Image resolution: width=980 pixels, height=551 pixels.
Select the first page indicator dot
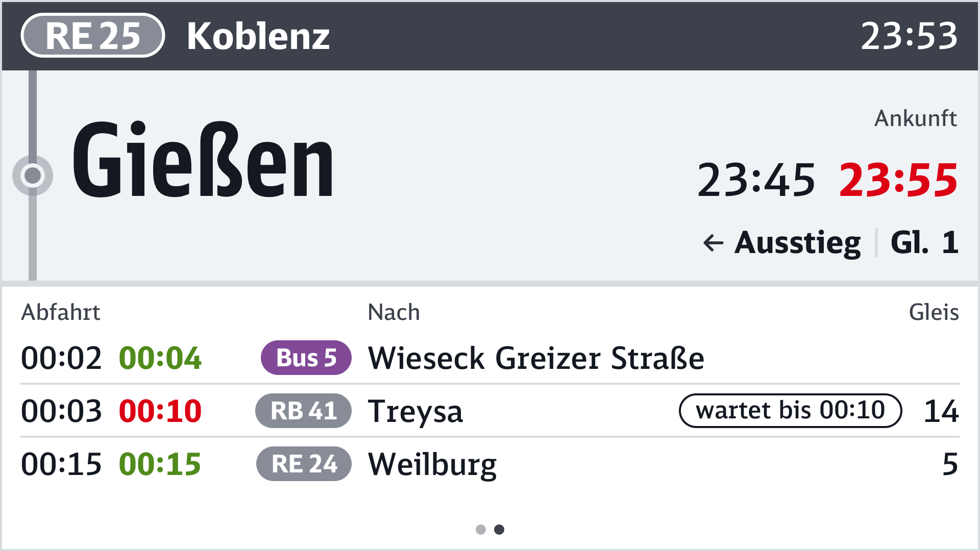coord(480,530)
